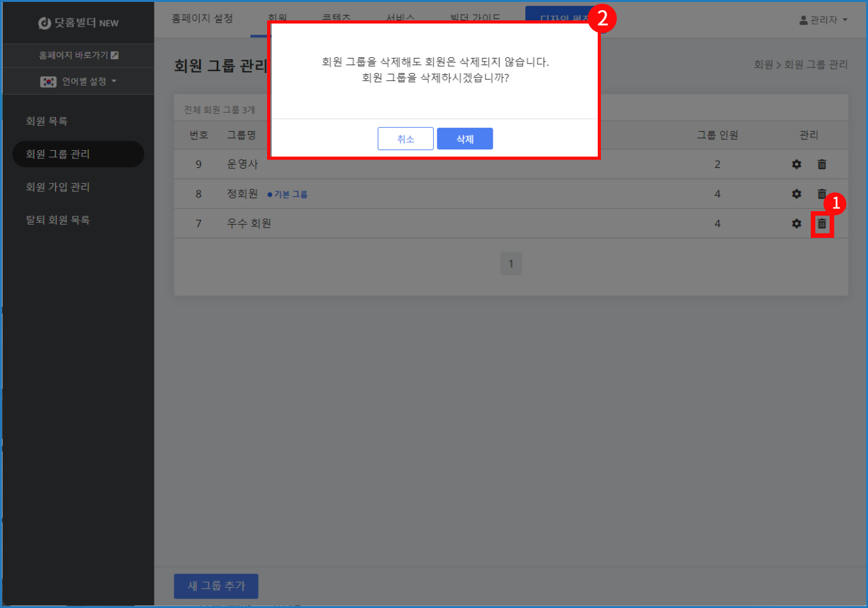Click the 닷홈빌더 logo icon

click(x=45, y=24)
